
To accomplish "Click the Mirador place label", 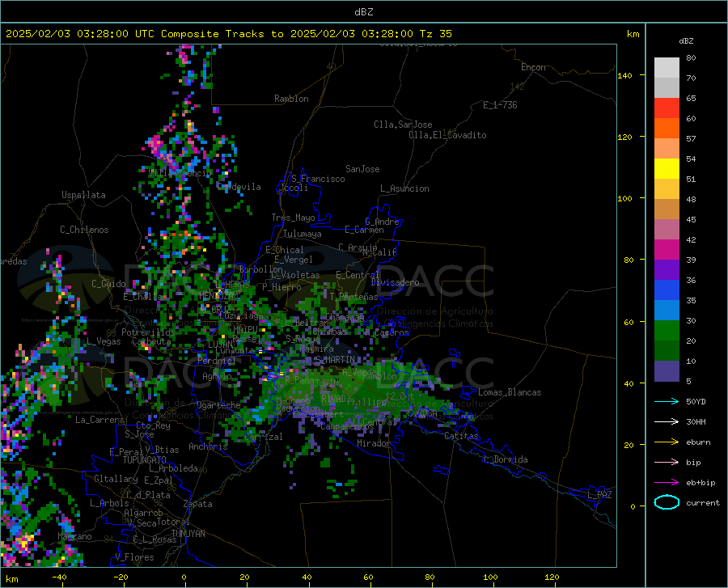I will [x=373, y=443].
